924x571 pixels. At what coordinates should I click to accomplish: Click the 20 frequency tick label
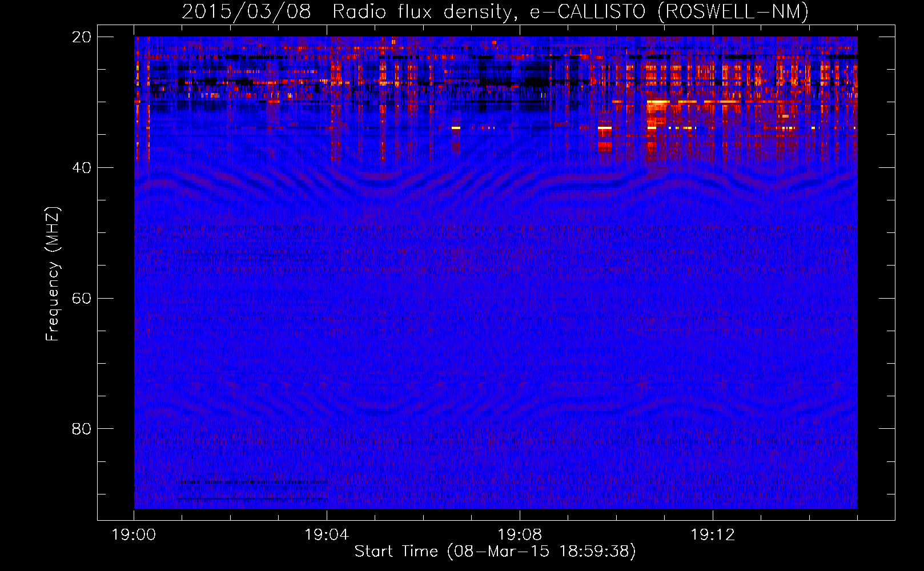(82, 37)
